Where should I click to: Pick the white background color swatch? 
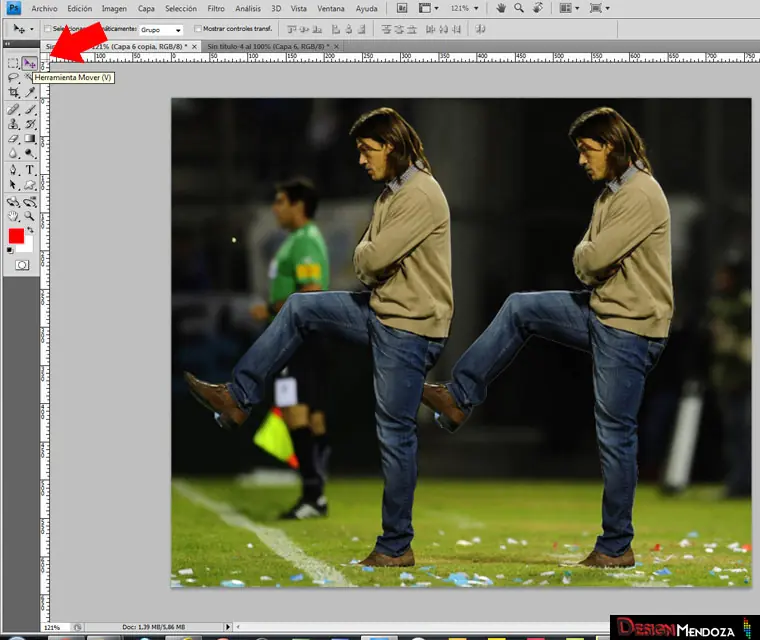coord(28,246)
